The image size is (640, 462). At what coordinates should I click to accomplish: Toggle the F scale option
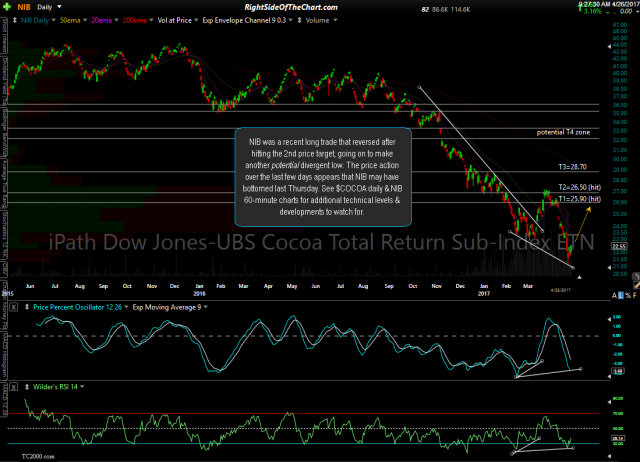pos(635,295)
